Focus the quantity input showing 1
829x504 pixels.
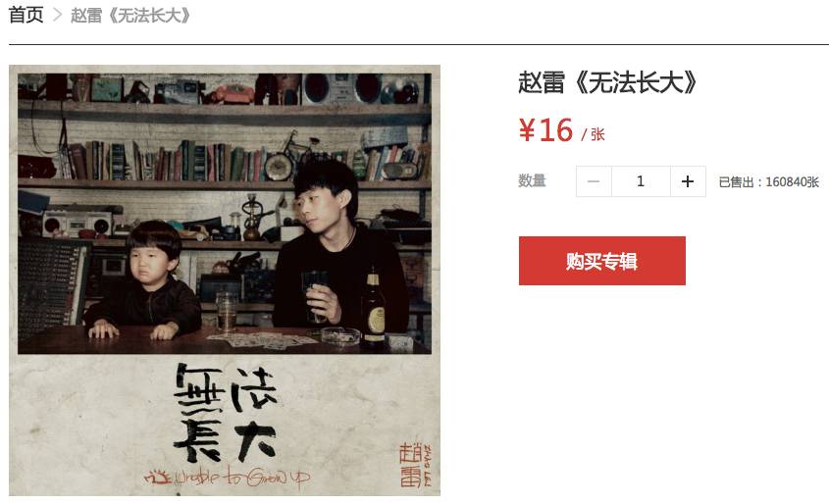tap(641, 181)
